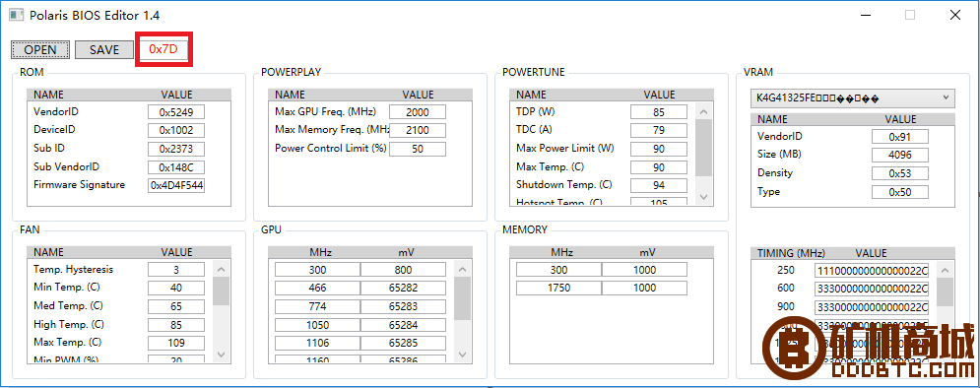Edit the GPU voltage cell 65285

[x=403, y=343]
